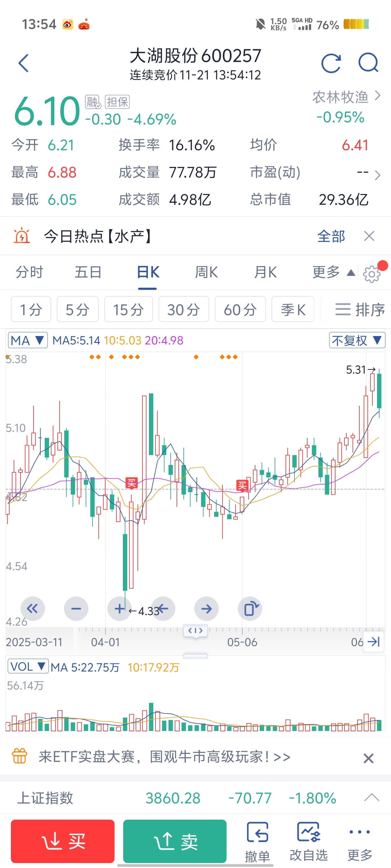Open the 不复权 adjustment dropdown
Viewport: 391px width, 868px height.
tap(357, 340)
